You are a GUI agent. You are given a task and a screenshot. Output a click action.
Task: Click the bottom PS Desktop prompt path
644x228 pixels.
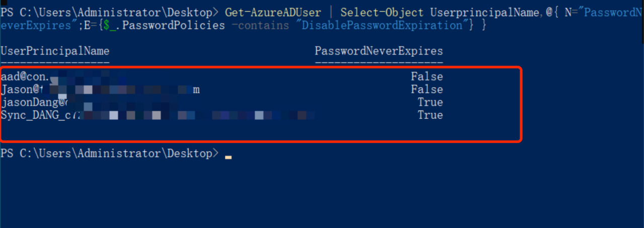coord(110,154)
